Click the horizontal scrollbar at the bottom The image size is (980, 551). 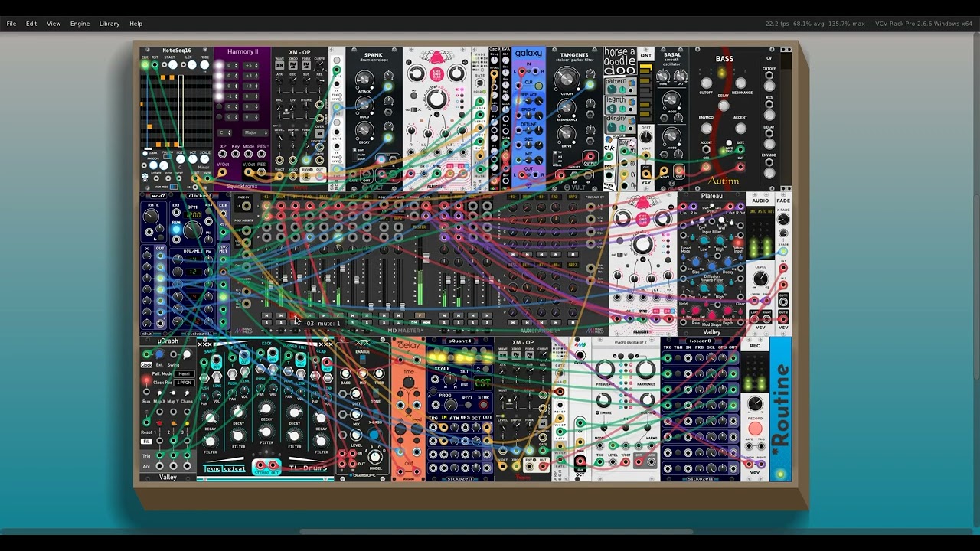[496, 532]
